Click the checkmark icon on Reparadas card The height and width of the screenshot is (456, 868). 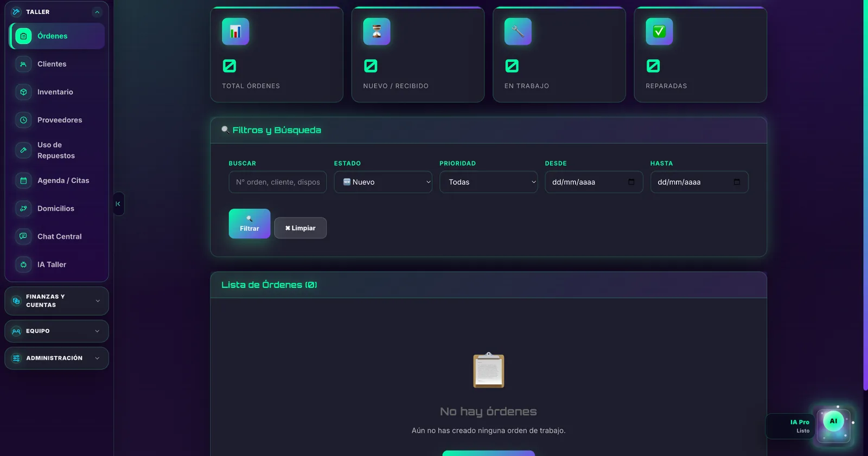(659, 31)
